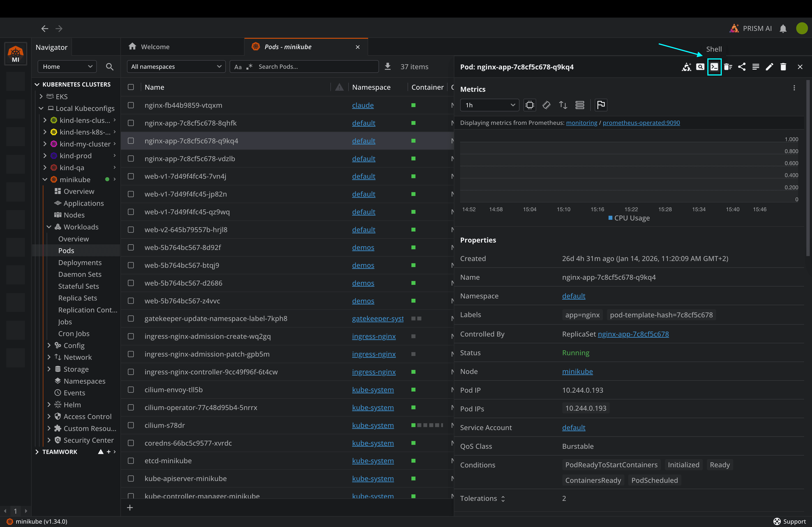The height and width of the screenshot is (527, 812).
Task: Switch metrics chart to network arrows icon
Action: point(563,105)
